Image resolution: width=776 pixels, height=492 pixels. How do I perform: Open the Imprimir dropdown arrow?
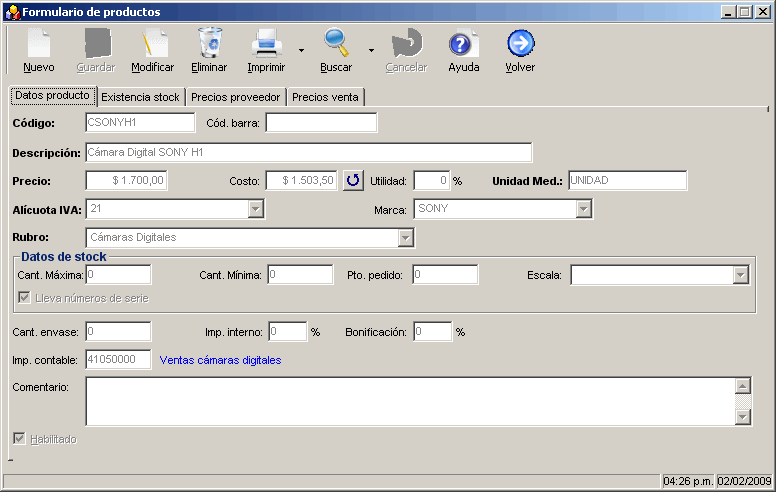point(301,50)
